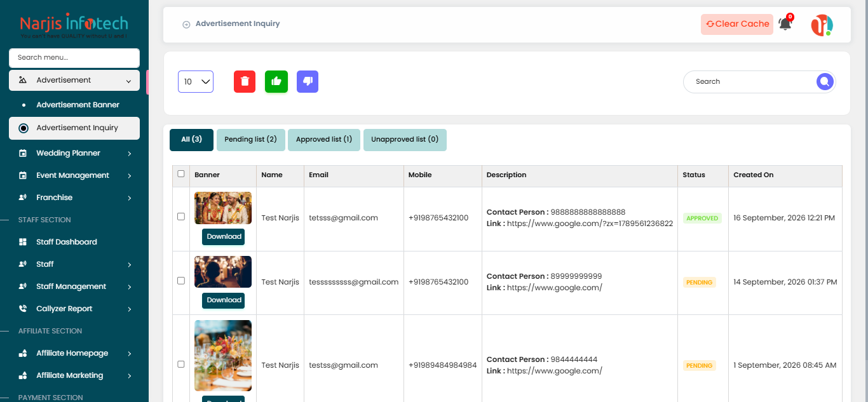Click the purple thumbs-down unapprove icon

[x=308, y=81]
